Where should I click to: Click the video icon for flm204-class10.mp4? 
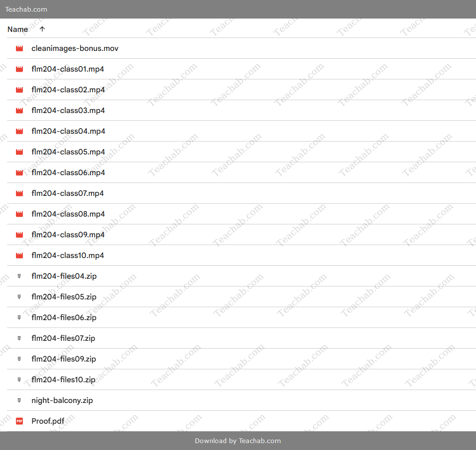tap(19, 255)
